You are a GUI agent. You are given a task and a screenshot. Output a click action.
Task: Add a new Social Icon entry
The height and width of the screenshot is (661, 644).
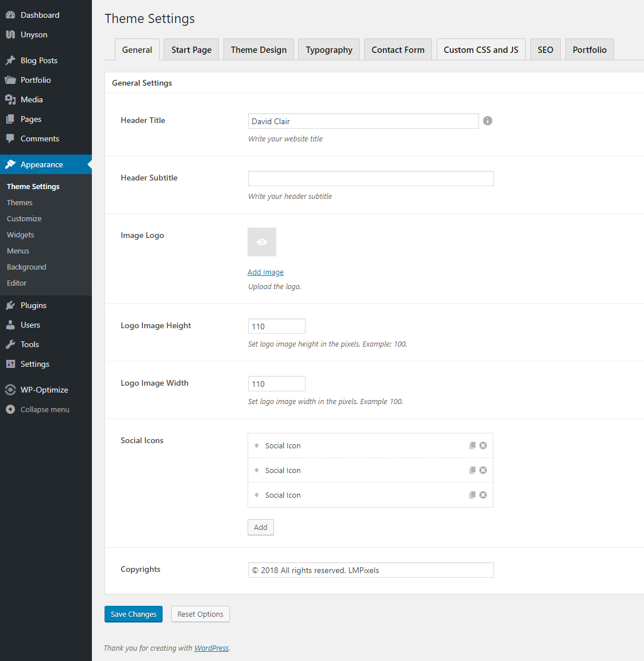260,527
